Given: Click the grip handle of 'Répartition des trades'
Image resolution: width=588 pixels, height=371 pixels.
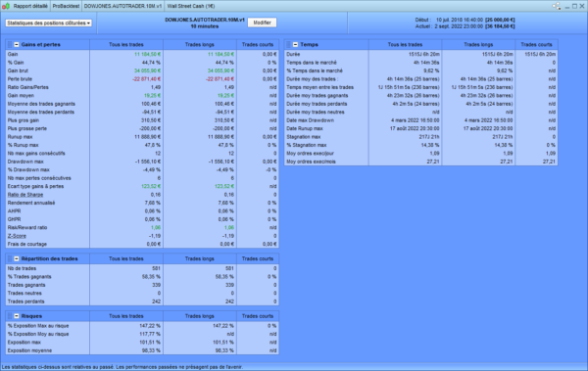Looking at the screenshot, I should (10, 258).
